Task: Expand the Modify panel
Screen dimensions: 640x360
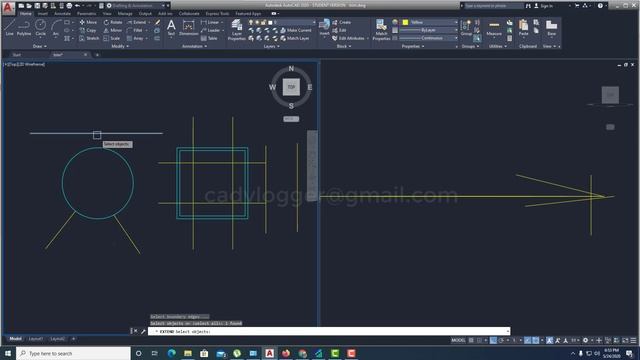Action: pos(120,46)
